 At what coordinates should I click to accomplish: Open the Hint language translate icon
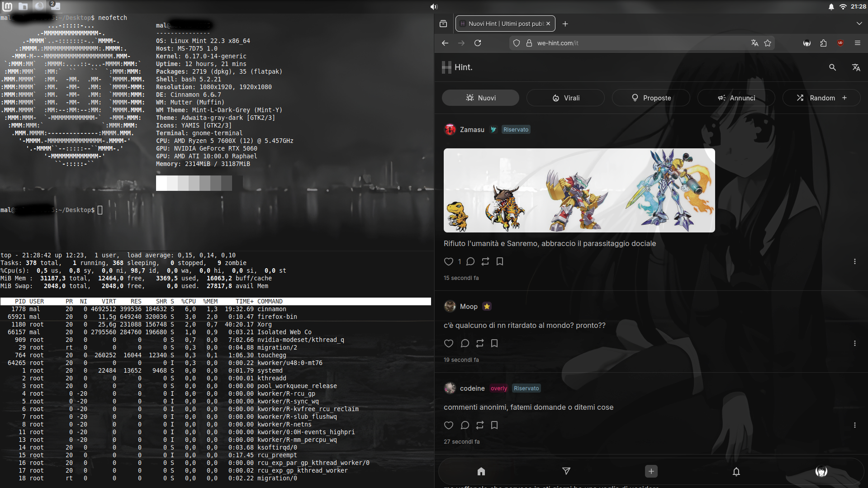(x=856, y=67)
